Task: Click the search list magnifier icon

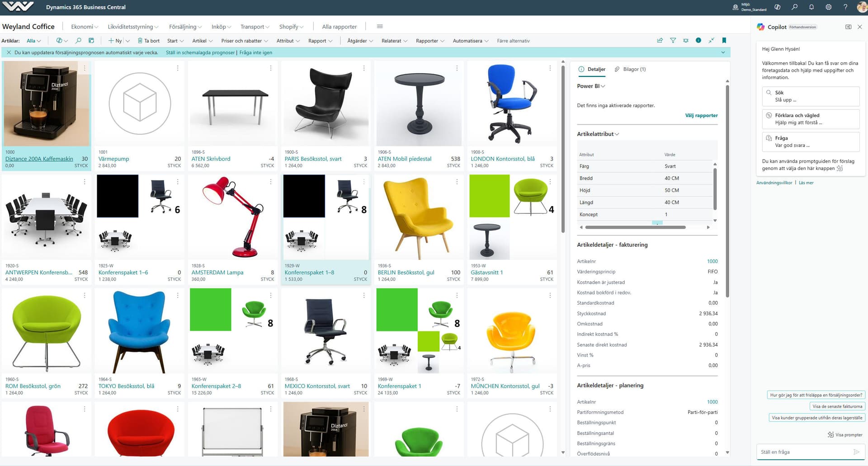Action: click(78, 41)
